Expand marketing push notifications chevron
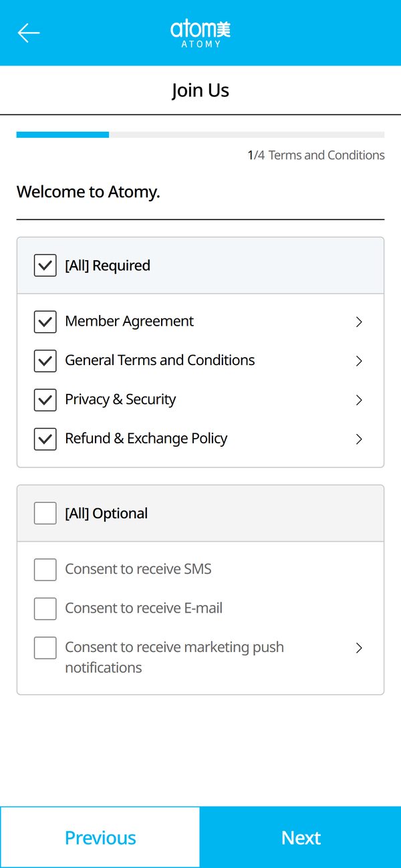Viewport: 401px width, 868px height. 359,648
